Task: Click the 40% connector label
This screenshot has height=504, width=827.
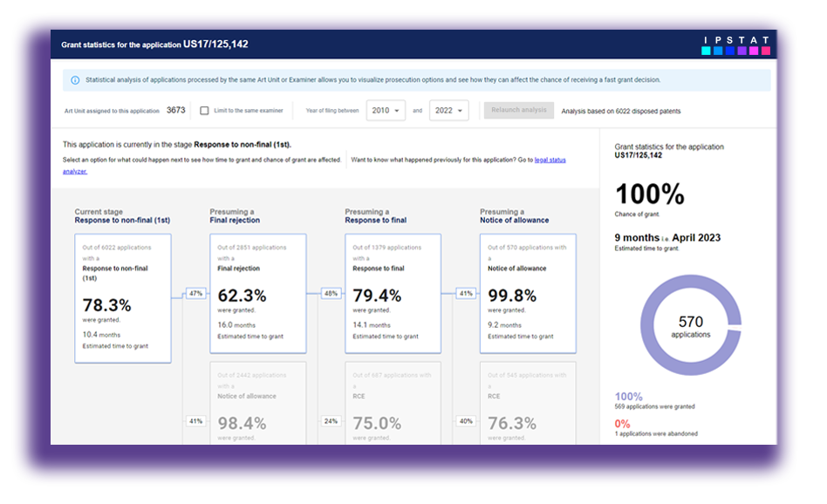Action: pyautogui.click(x=466, y=421)
